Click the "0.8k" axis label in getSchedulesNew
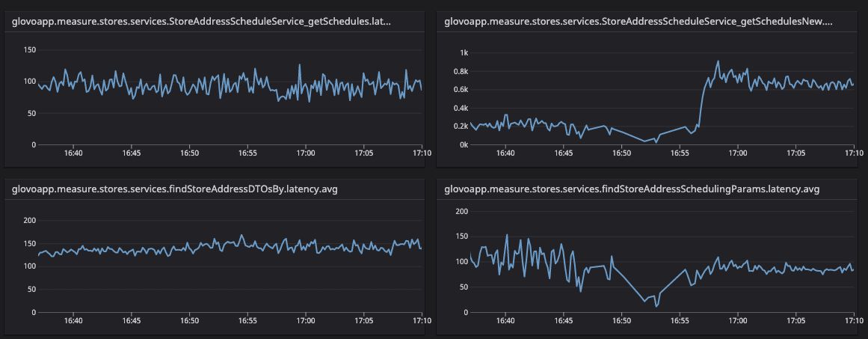This screenshot has height=339, width=868. [x=461, y=71]
